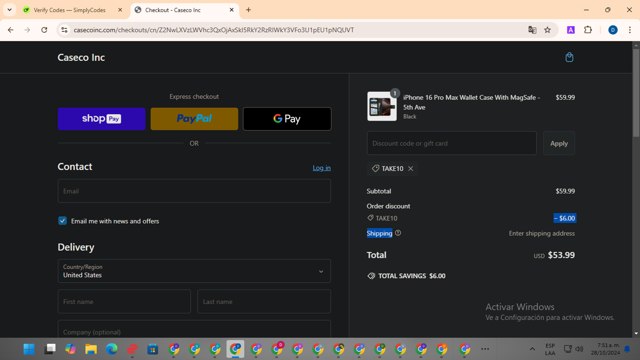Open Task View on the taskbar
The width and height of the screenshot is (640, 360).
(50, 349)
